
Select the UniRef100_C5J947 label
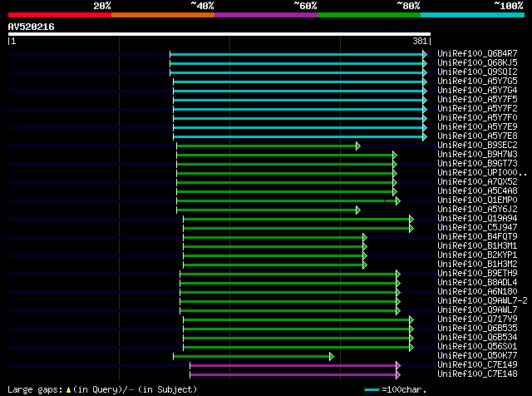pyautogui.click(x=477, y=228)
